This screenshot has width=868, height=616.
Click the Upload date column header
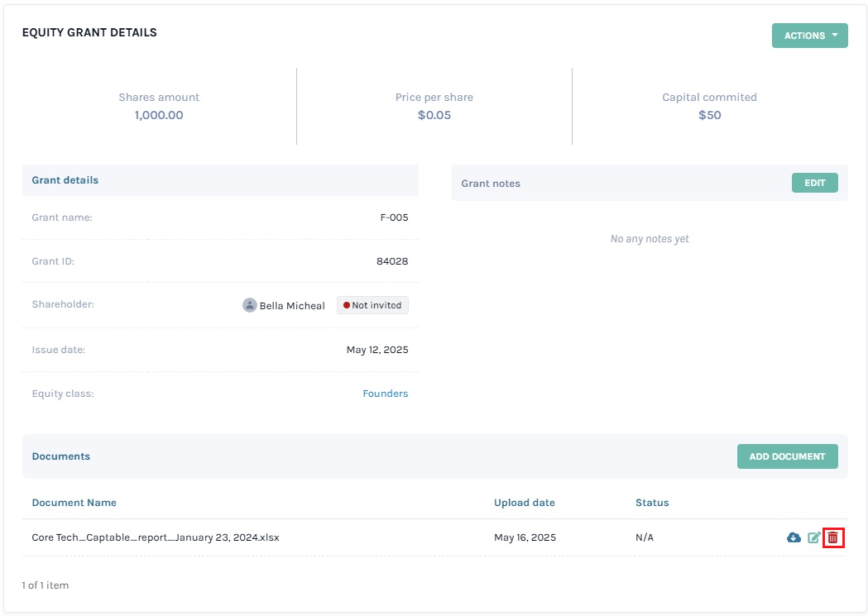[x=525, y=503]
